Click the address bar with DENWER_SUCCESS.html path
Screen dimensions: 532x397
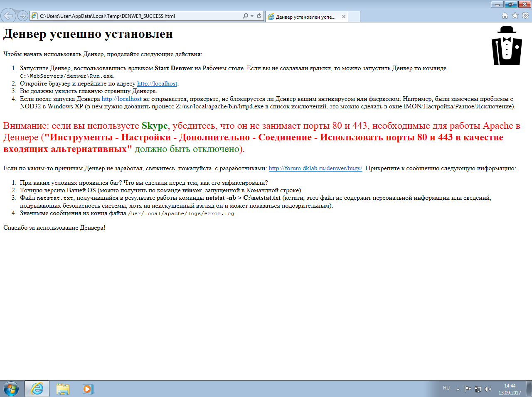(136, 16)
